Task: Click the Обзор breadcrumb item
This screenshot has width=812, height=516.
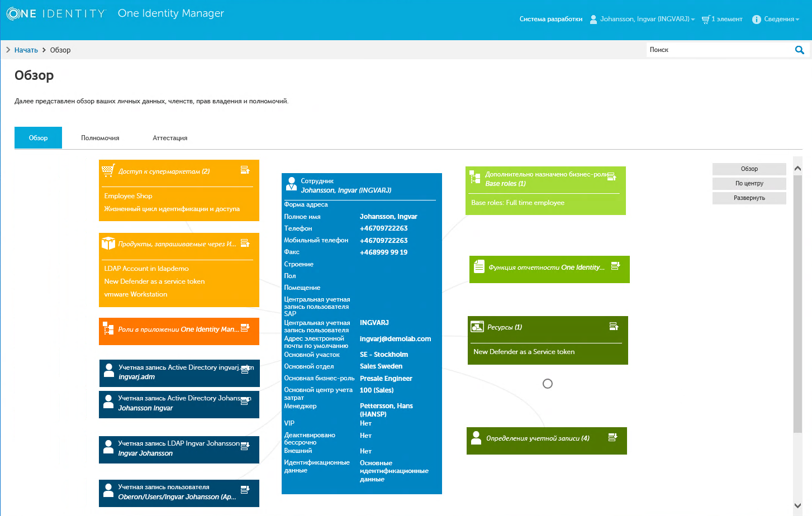Action: (x=60, y=50)
